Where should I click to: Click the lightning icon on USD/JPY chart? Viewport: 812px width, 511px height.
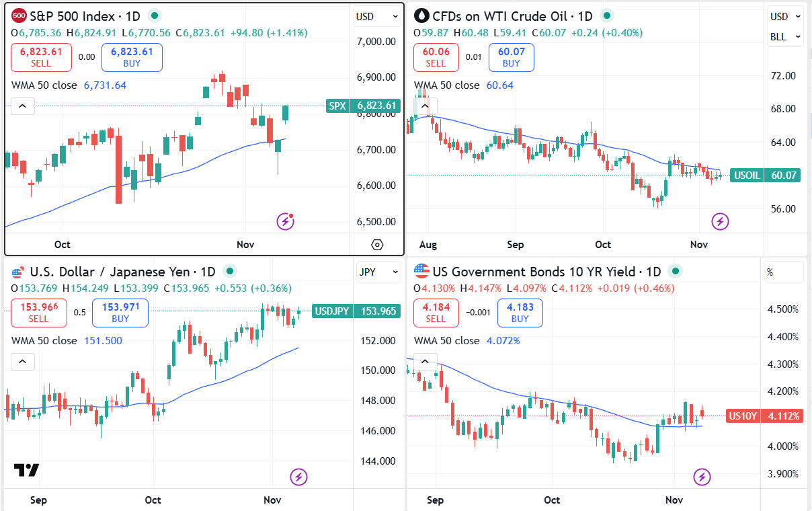(298, 477)
